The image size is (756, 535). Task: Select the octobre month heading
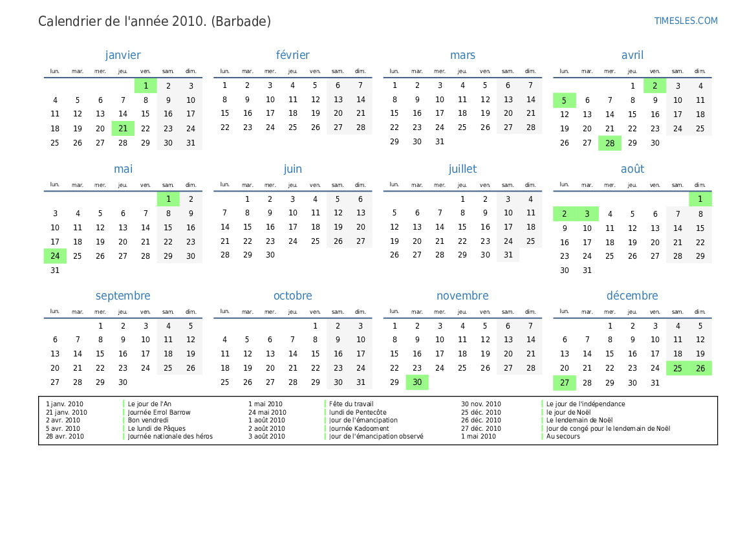pyautogui.click(x=293, y=296)
